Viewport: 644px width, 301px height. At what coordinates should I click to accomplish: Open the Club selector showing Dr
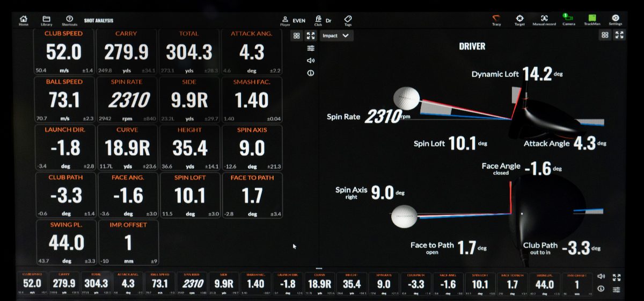coord(323,20)
